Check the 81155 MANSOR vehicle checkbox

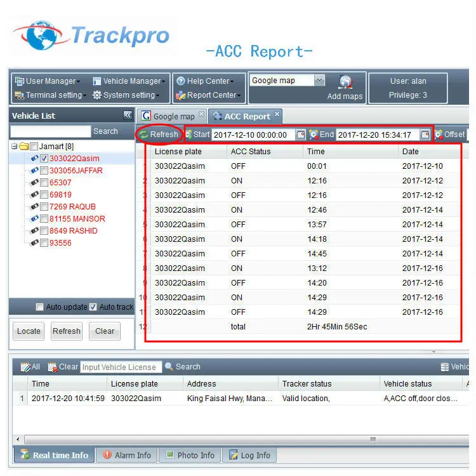point(44,218)
